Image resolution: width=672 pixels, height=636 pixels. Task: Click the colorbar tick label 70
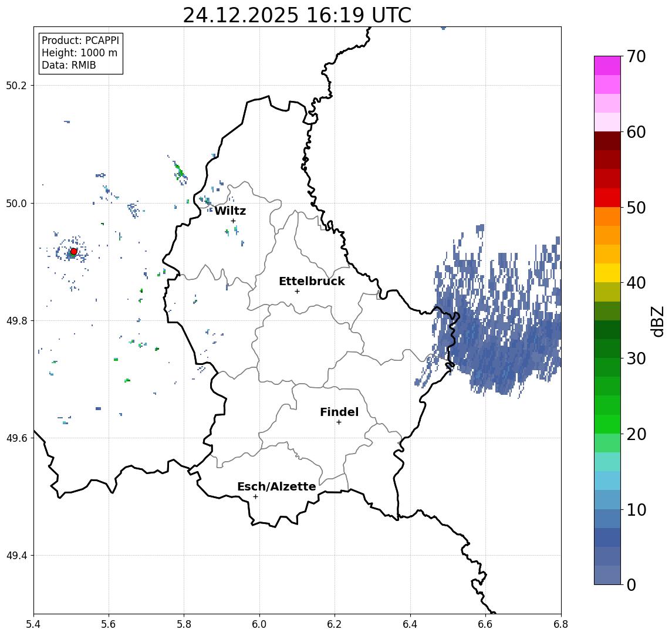636,56
